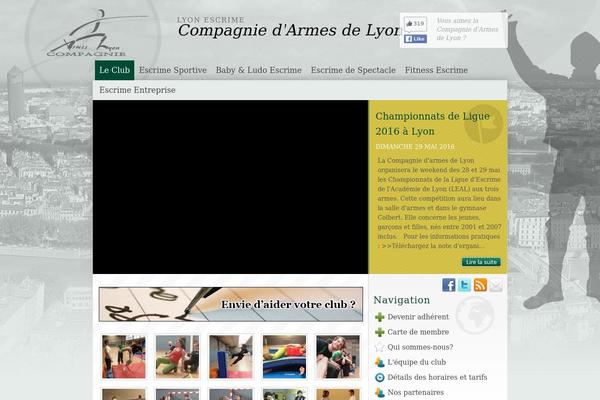600x400 pixels.
Task: Open second gallery thumbnail, woman in red top
Action: pos(177,357)
